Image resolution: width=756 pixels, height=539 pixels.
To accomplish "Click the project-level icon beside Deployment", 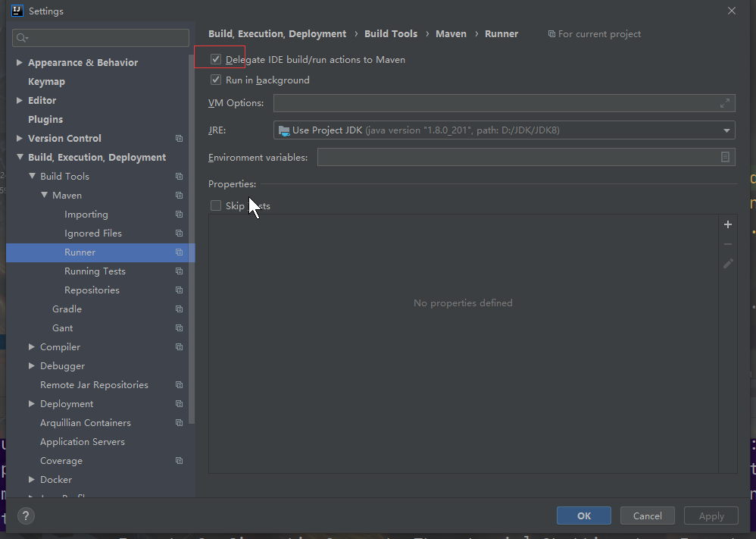I will [x=180, y=404].
